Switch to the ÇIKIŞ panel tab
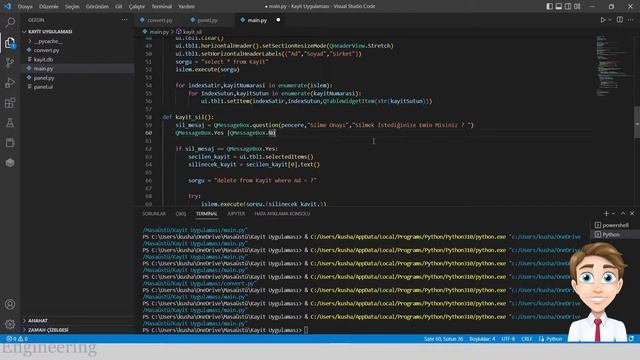This screenshot has width=640, height=360. [x=181, y=213]
